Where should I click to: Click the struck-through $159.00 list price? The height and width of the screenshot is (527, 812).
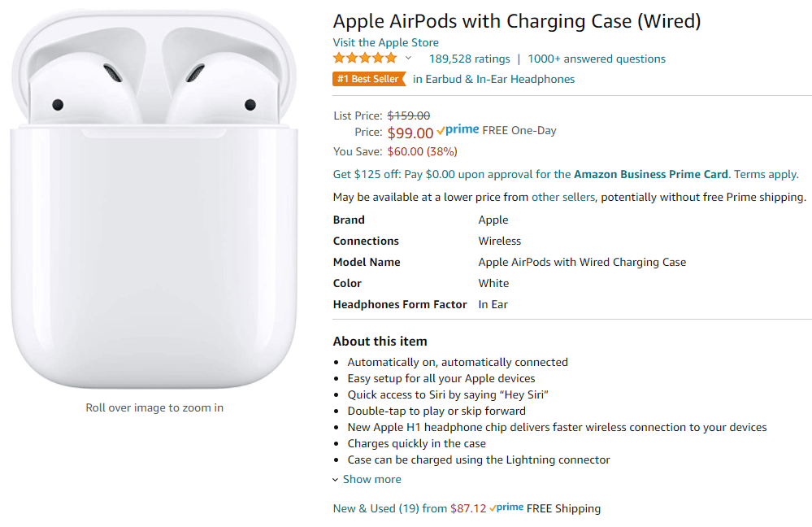tap(409, 115)
